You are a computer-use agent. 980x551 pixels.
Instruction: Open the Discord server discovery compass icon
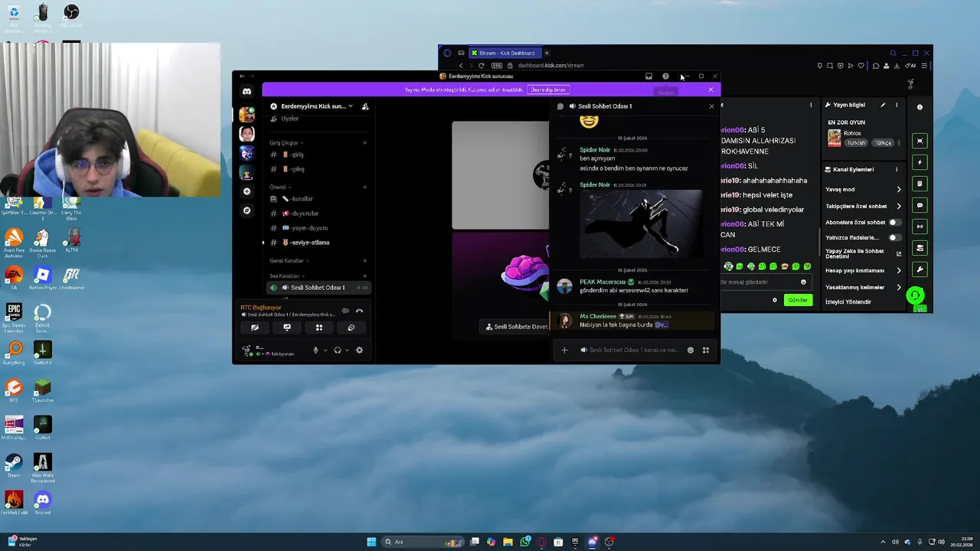coord(247,210)
